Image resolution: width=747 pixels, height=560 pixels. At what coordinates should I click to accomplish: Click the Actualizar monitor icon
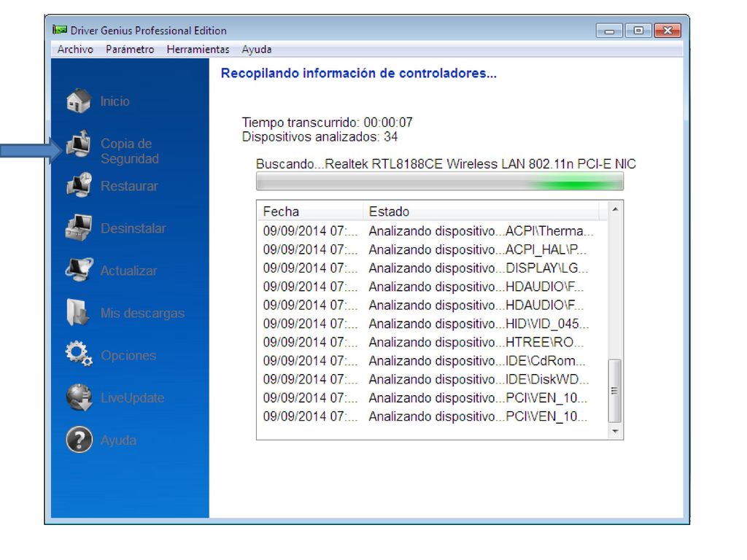[x=79, y=271]
